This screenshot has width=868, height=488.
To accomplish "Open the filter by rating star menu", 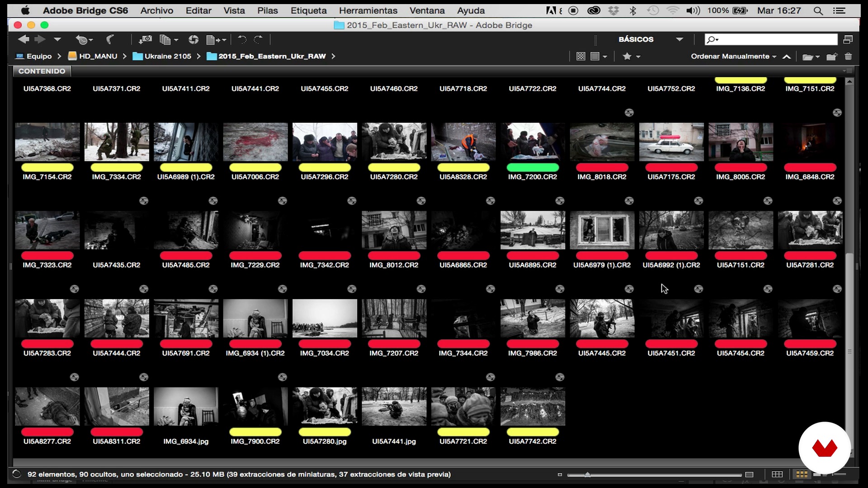I will coord(632,56).
